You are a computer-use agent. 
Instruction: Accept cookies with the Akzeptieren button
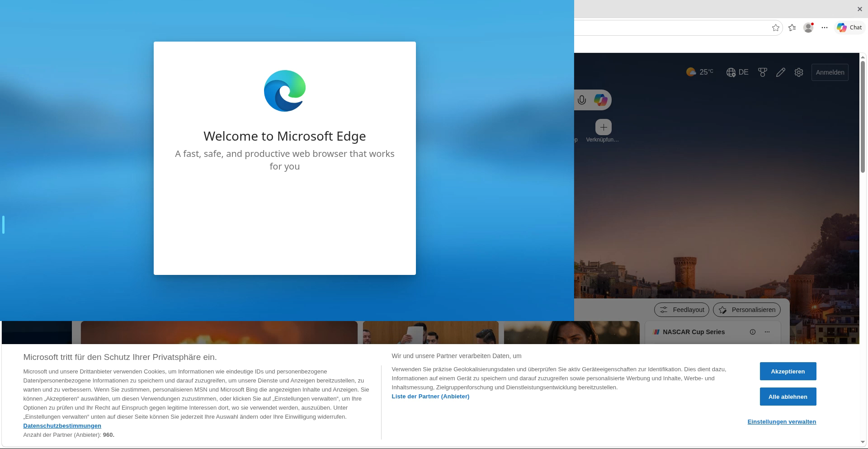pos(788,371)
